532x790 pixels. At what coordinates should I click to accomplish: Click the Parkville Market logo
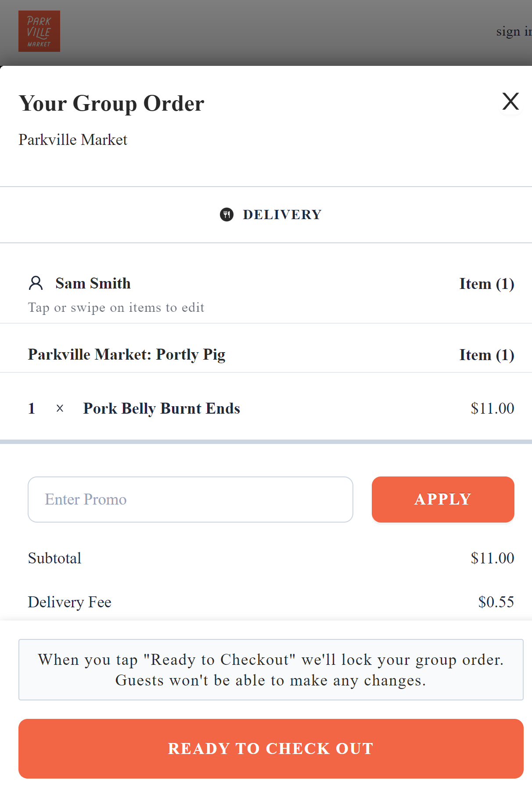pos(39,31)
